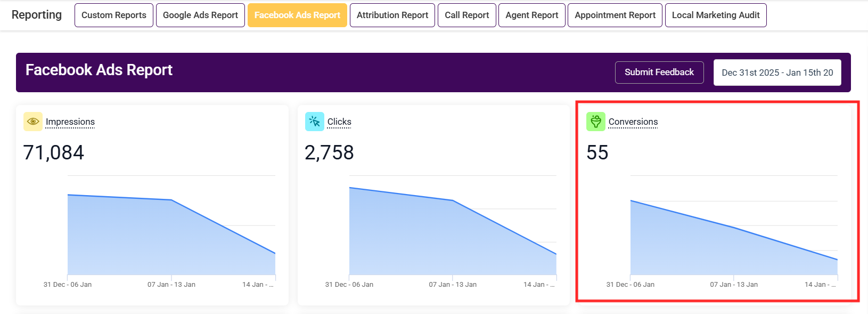Click the Conversions chart area
This screenshot has height=314, width=868.
[734, 225]
